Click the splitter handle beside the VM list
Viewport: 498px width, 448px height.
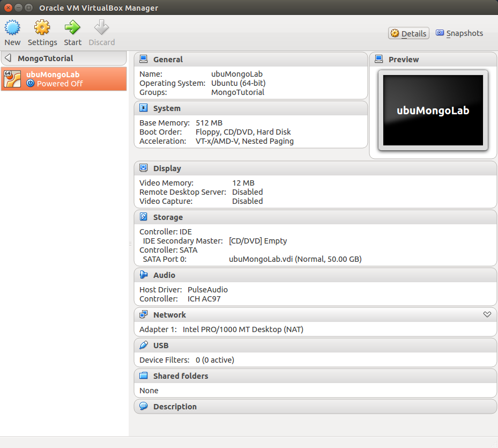tap(130, 244)
